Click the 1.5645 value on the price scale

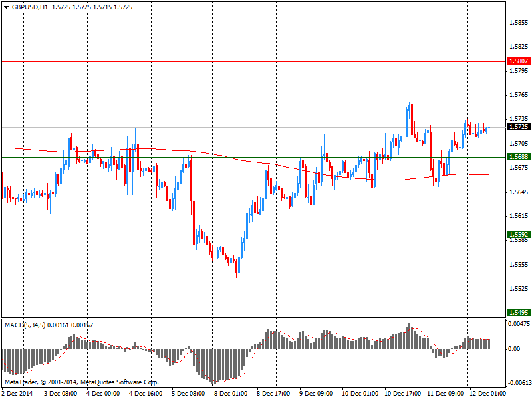pos(519,192)
